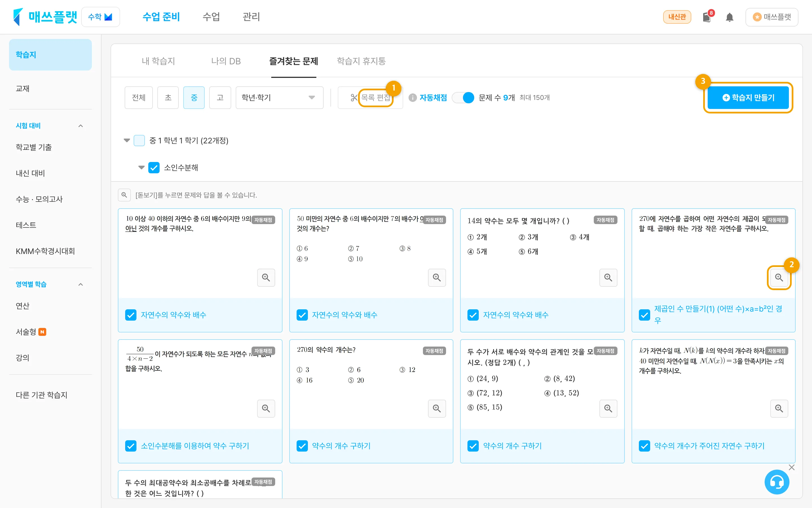Click the '두 수의 최대공약수와 최소공배수' problem card
Screen dimensions: 812x508
[x=200, y=485]
